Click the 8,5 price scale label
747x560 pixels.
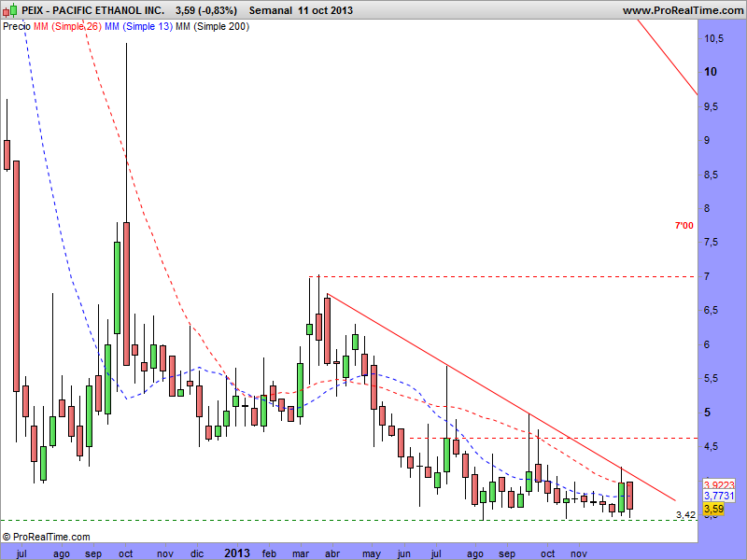pos(712,175)
